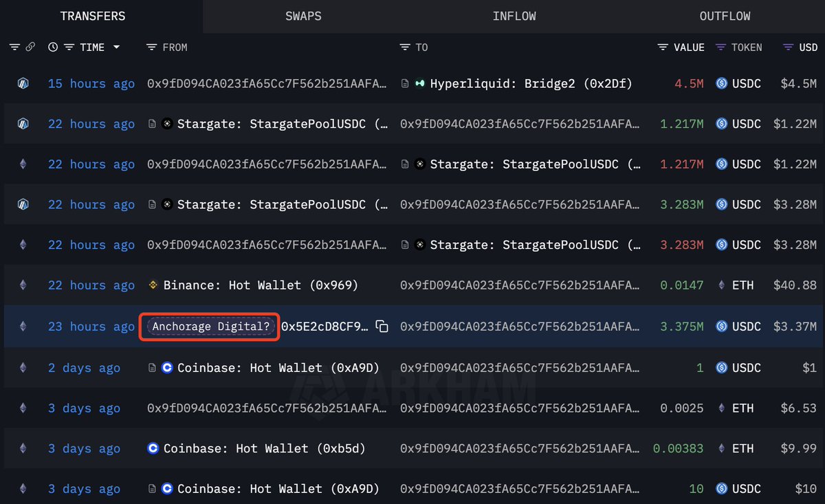Open the TOKEN column filter
This screenshot has width=825, height=504.
coord(720,47)
